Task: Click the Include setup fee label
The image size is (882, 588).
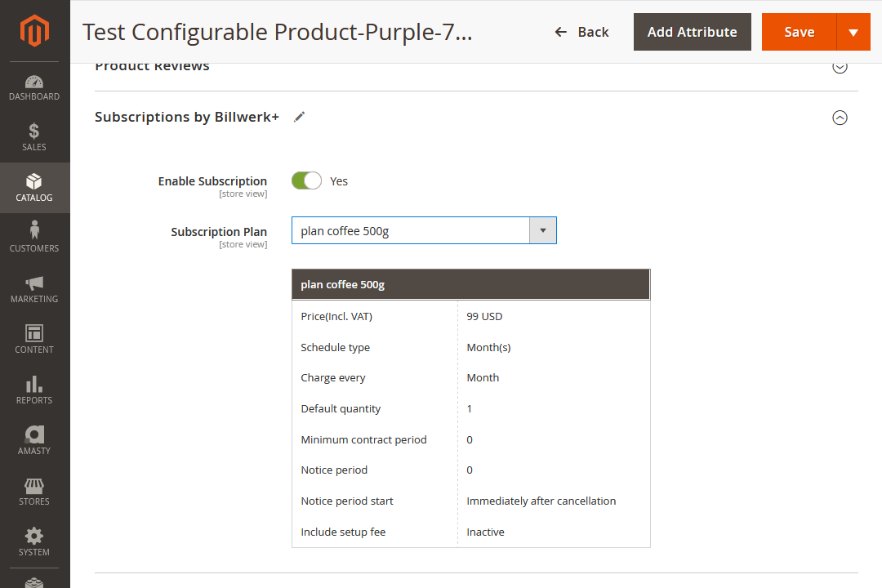Action: [343, 532]
